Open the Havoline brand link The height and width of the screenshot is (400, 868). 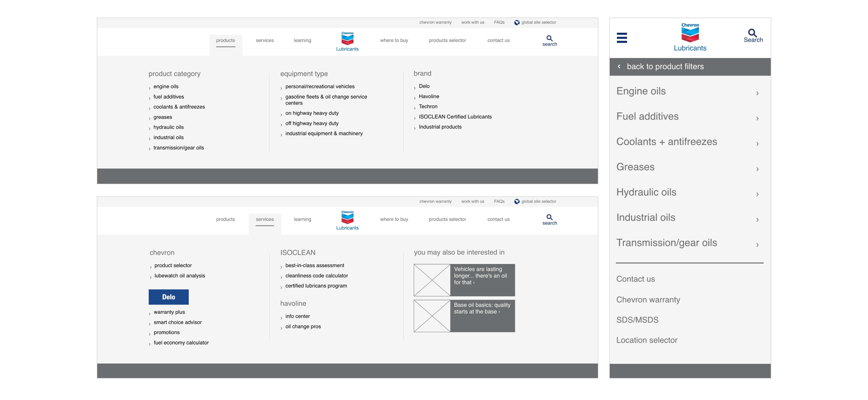point(429,96)
